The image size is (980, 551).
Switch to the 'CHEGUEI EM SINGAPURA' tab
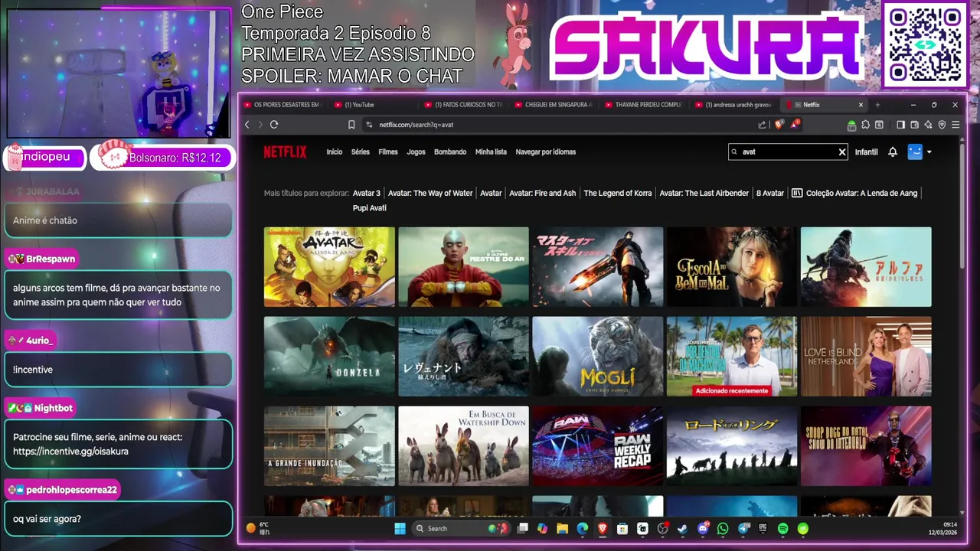555,105
